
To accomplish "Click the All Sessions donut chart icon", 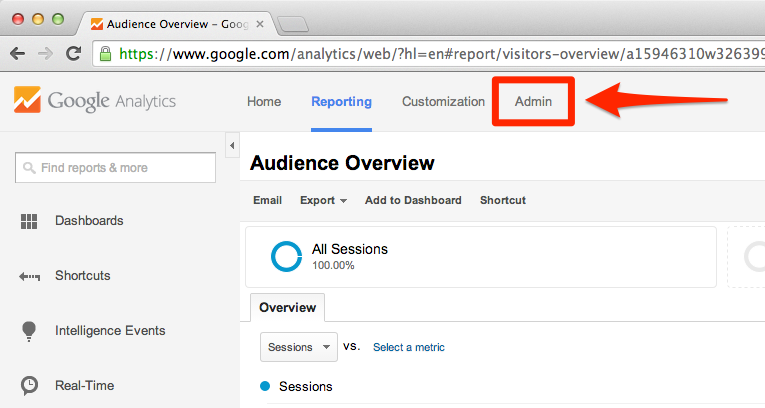I will pyautogui.click(x=287, y=256).
